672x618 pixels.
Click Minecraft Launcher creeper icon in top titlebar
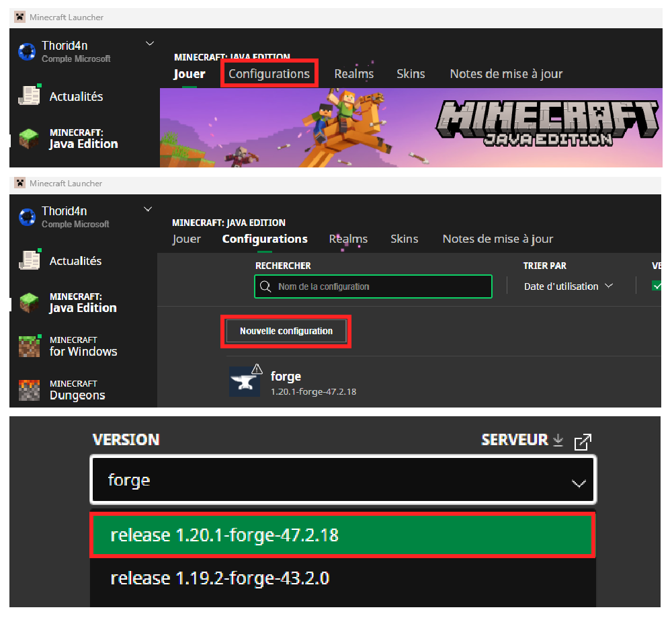[x=19, y=17]
